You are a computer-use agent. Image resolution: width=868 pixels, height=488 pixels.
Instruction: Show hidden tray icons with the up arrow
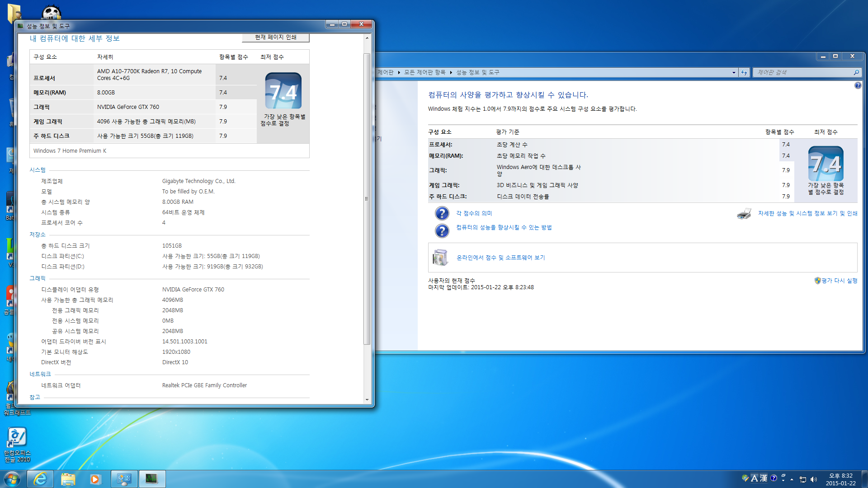pyautogui.click(x=792, y=479)
